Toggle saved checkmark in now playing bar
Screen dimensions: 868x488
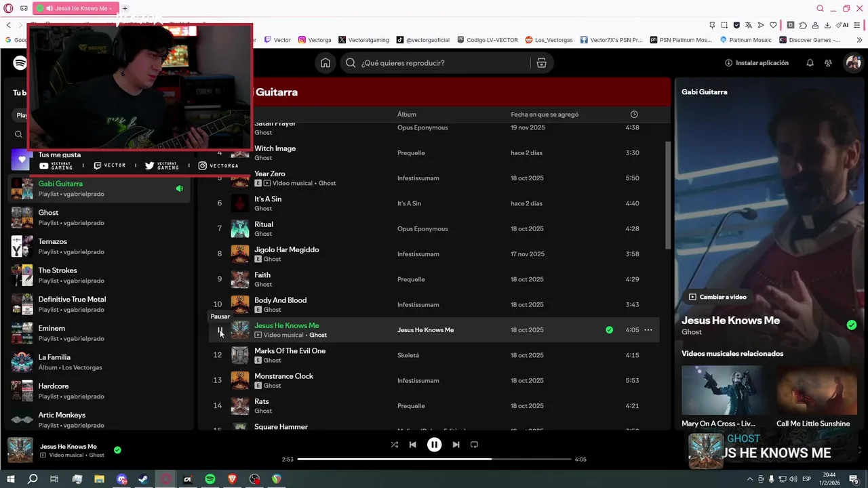coord(117,450)
